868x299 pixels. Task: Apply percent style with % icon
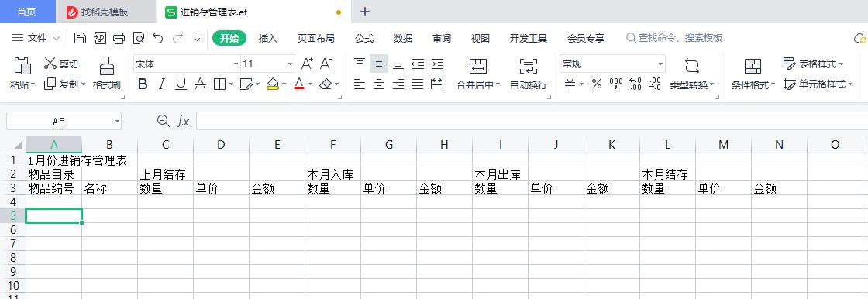click(597, 84)
